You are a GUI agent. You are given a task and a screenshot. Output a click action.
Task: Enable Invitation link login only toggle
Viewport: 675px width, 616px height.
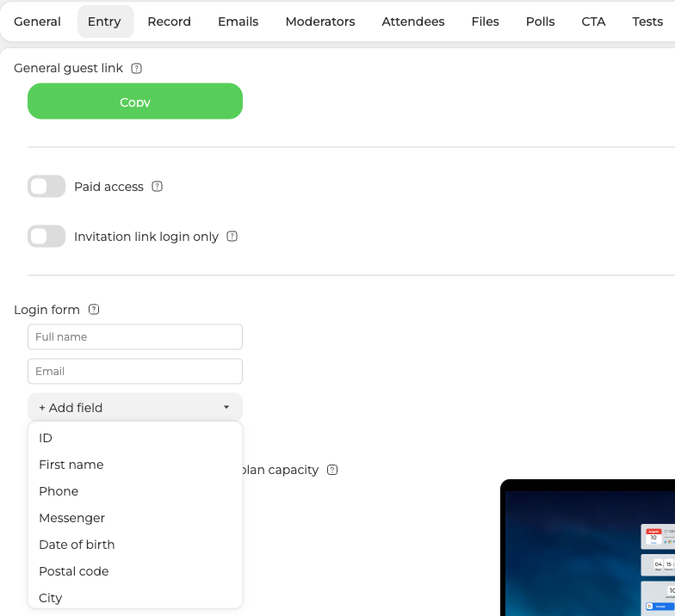46,236
